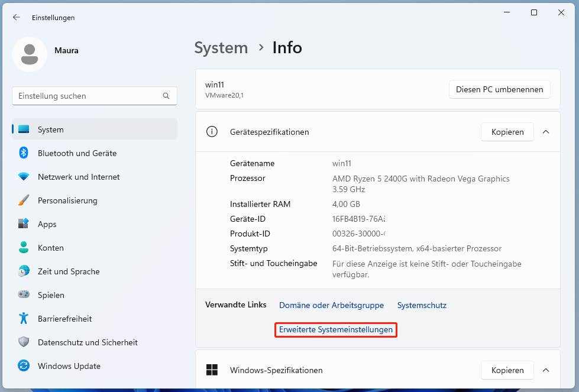Open Domäne oder Arbeitsgruppe link
579x392 pixels.
(331, 305)
